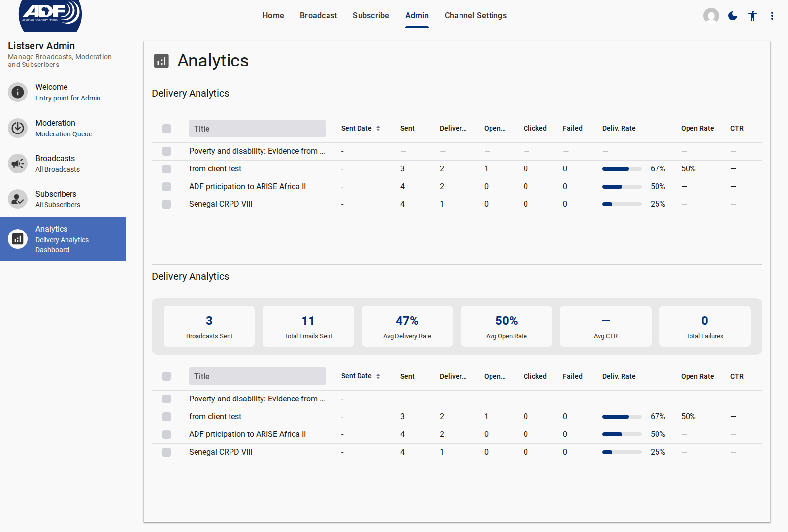Click the Avg Delivery Rate card
The width and height of the screenshot is (788, 532).
click(x=407, y=326)
